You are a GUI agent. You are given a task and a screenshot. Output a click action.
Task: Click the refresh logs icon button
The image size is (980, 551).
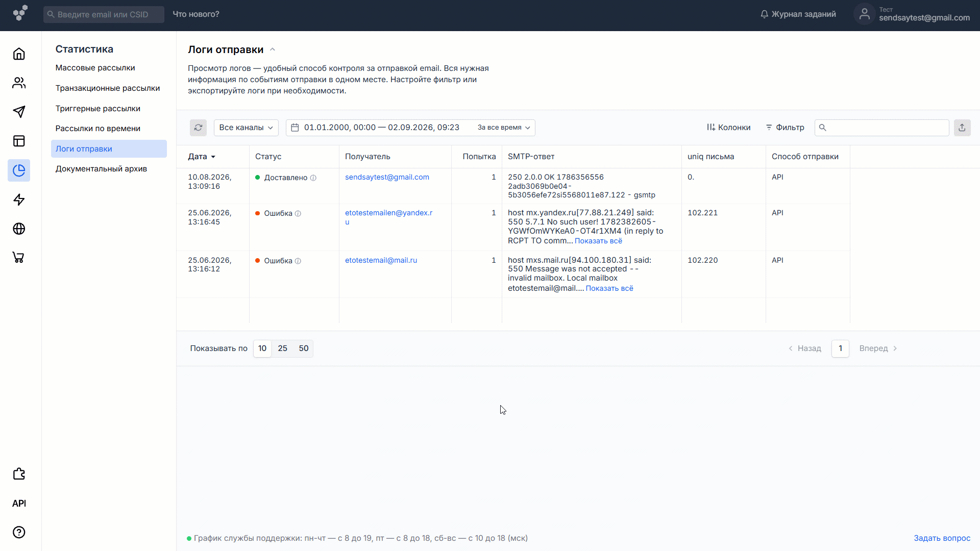[198, 128]
